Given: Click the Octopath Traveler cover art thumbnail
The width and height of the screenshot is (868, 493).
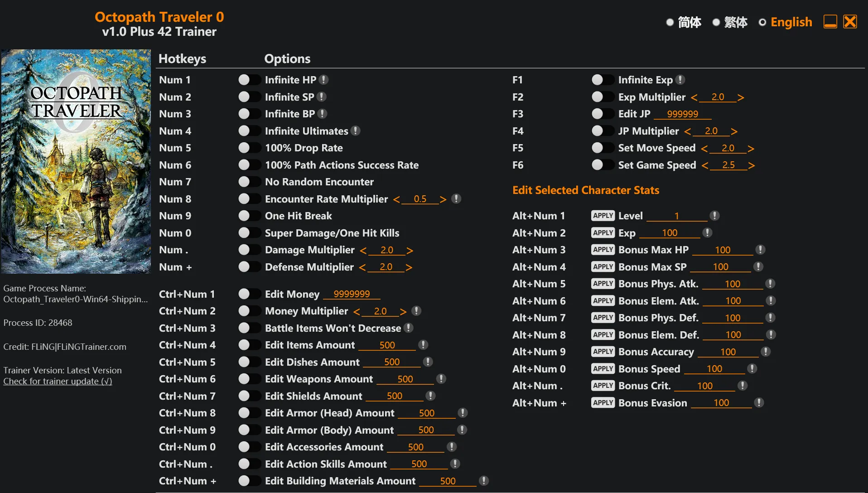Looking at the screenshot, I should (76, 161).
